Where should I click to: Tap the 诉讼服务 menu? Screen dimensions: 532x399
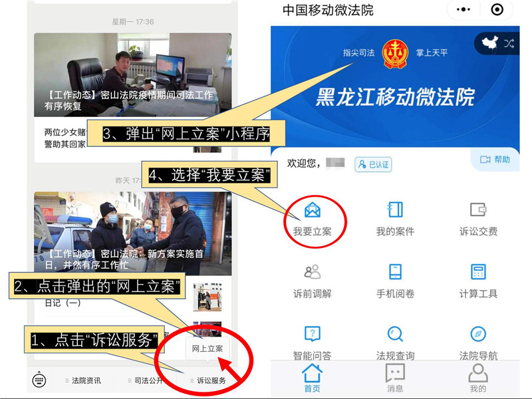208,380
